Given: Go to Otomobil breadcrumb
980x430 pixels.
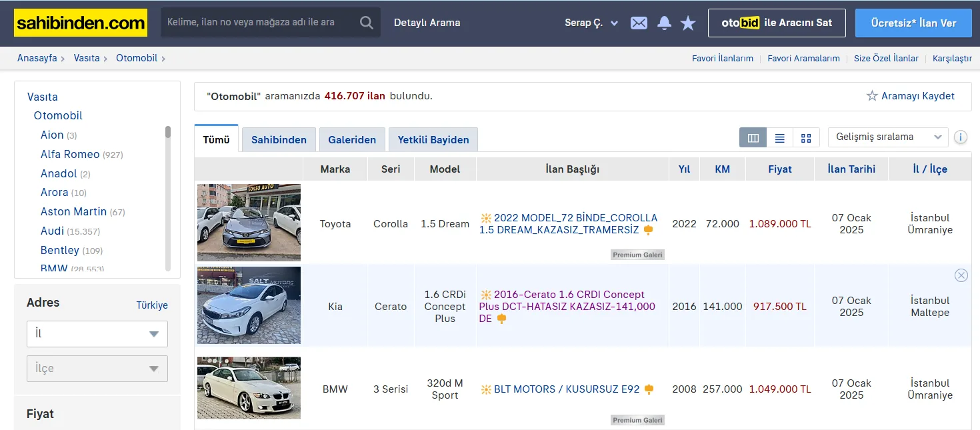Looking at the screenshot, I should (x=137, y=58).
